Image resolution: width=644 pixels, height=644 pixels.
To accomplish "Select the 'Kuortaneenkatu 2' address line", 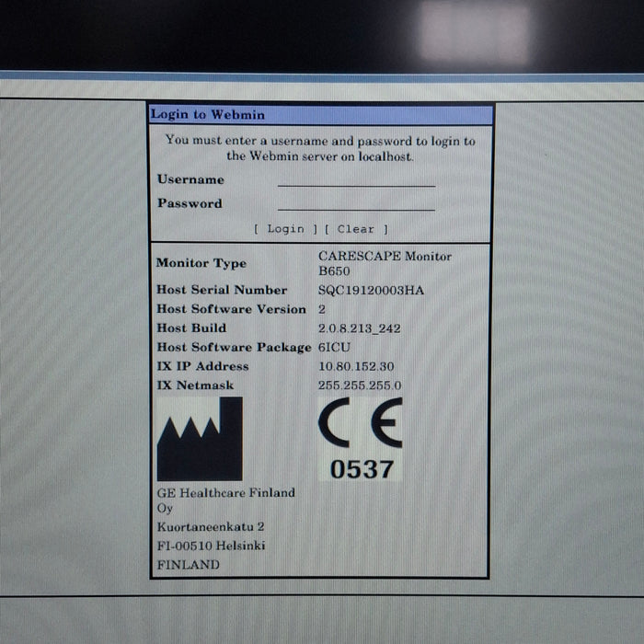I will tap(211, 527).
